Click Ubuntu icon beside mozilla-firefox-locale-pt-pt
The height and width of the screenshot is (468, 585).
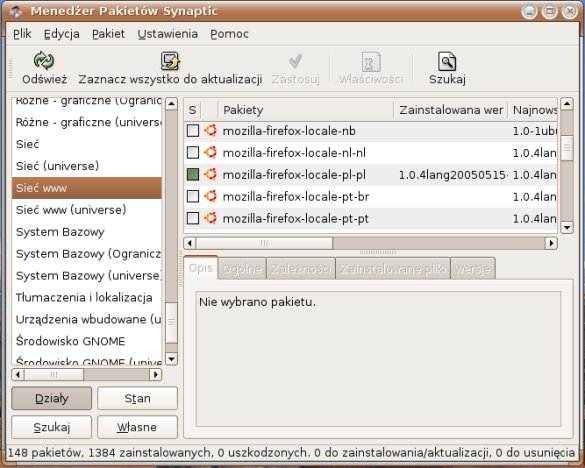210,218
